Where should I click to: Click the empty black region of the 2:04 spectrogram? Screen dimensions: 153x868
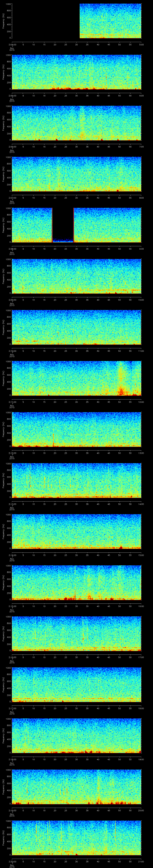click(45, 21)
